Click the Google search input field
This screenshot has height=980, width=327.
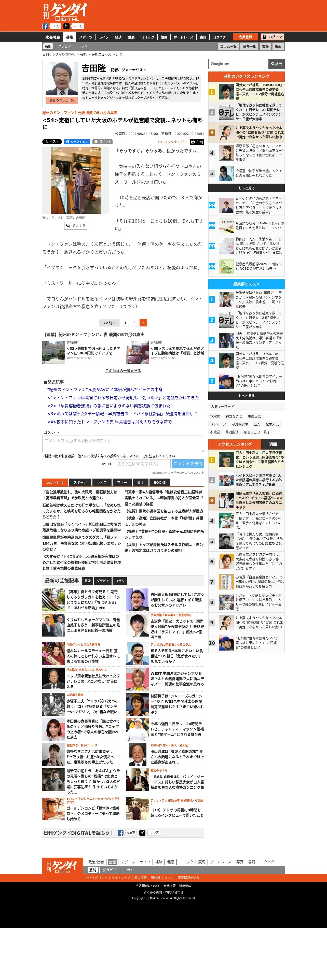click(x=238, y=64)
